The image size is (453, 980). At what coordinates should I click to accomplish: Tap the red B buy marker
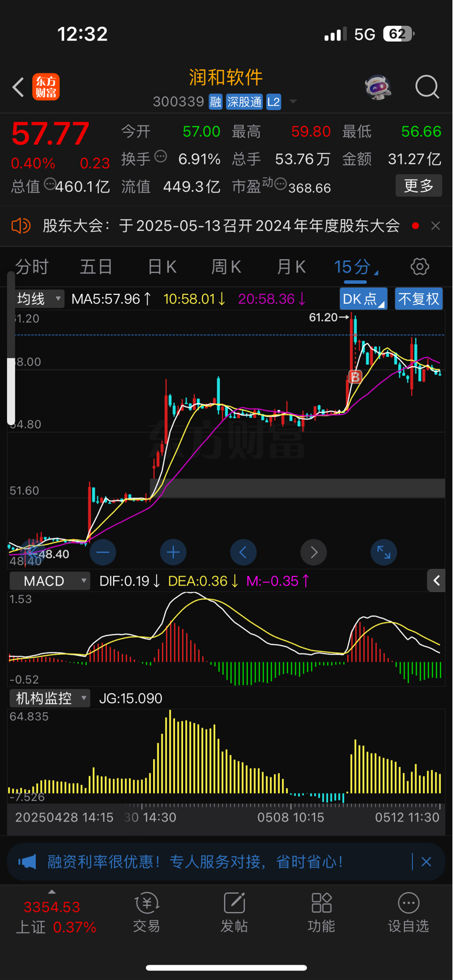click(355, 377)
